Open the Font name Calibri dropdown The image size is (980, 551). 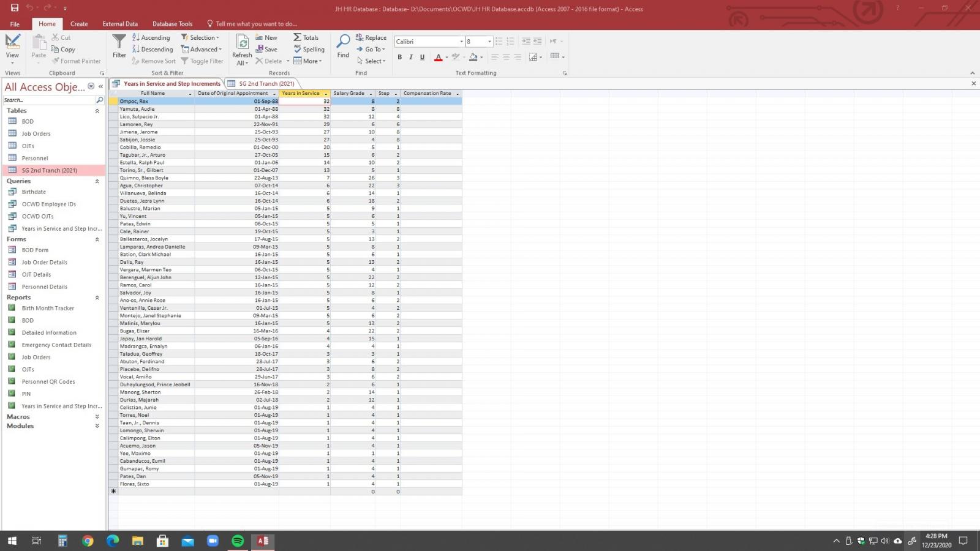click(461, 42)
